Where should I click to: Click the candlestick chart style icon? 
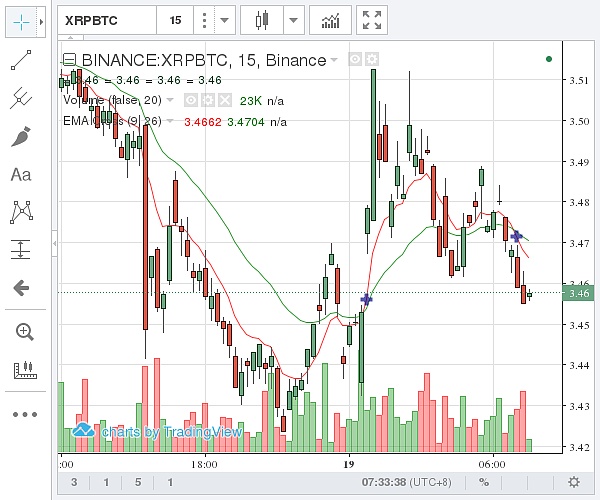[262, 20]
